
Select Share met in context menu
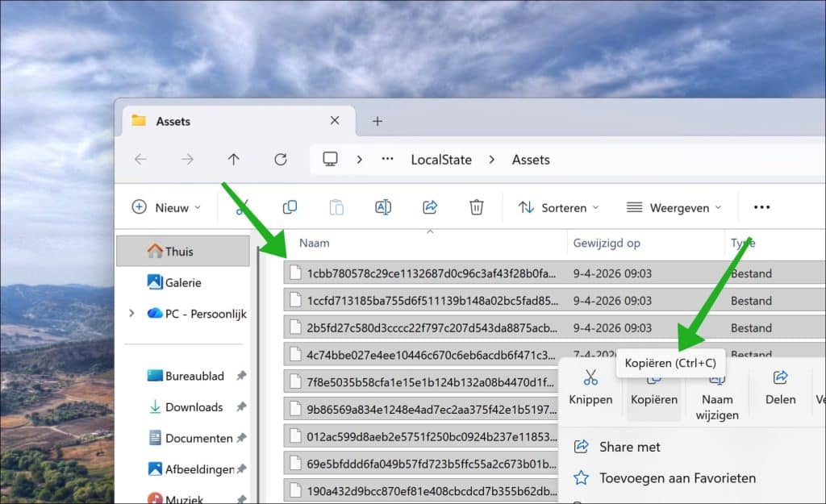coord(629,447)
